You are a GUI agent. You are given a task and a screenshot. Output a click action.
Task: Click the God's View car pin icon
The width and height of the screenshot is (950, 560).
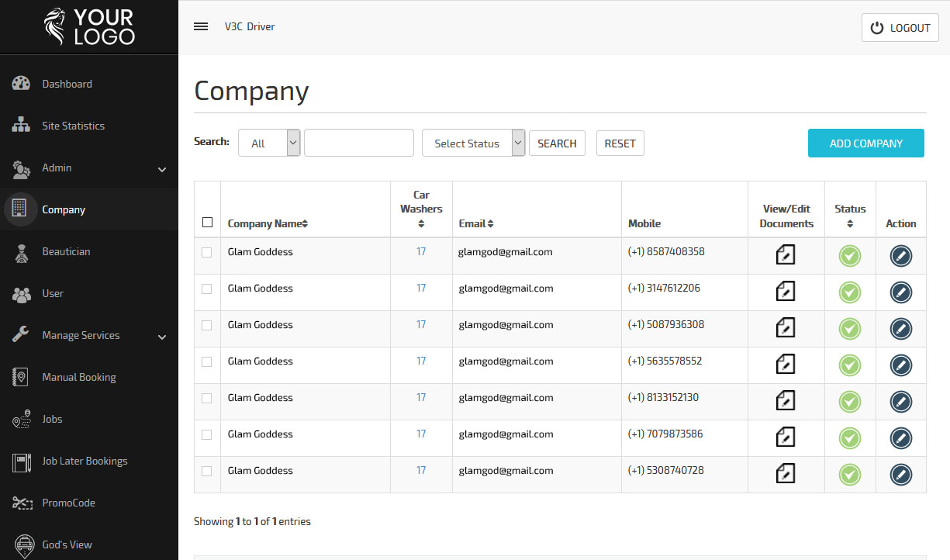(x=24, y=545)
